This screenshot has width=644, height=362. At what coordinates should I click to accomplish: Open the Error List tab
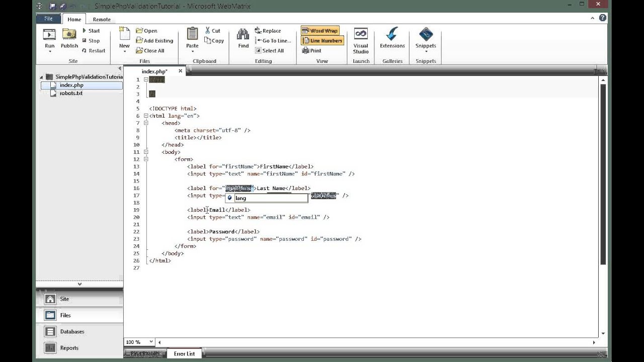(184, 353)
